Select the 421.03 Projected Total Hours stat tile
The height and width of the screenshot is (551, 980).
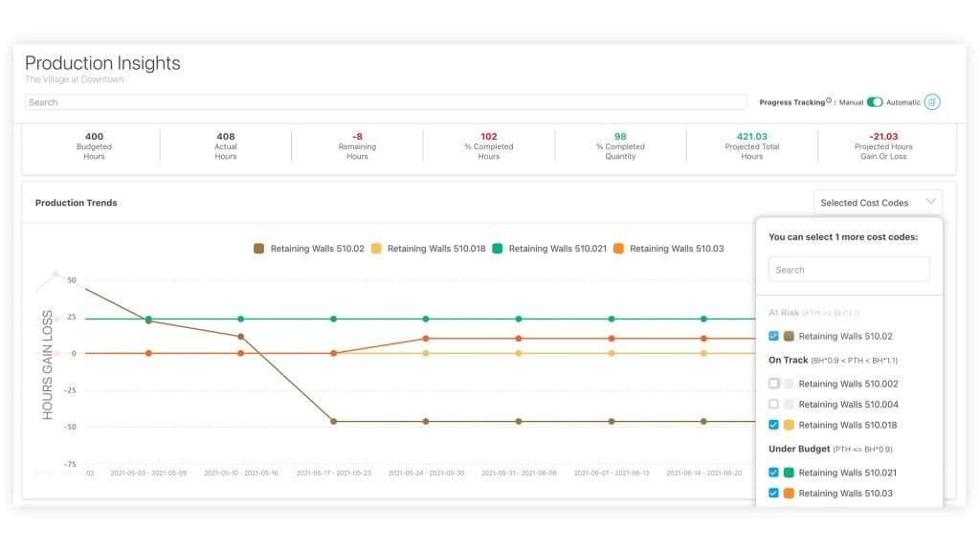pos(751,144)
